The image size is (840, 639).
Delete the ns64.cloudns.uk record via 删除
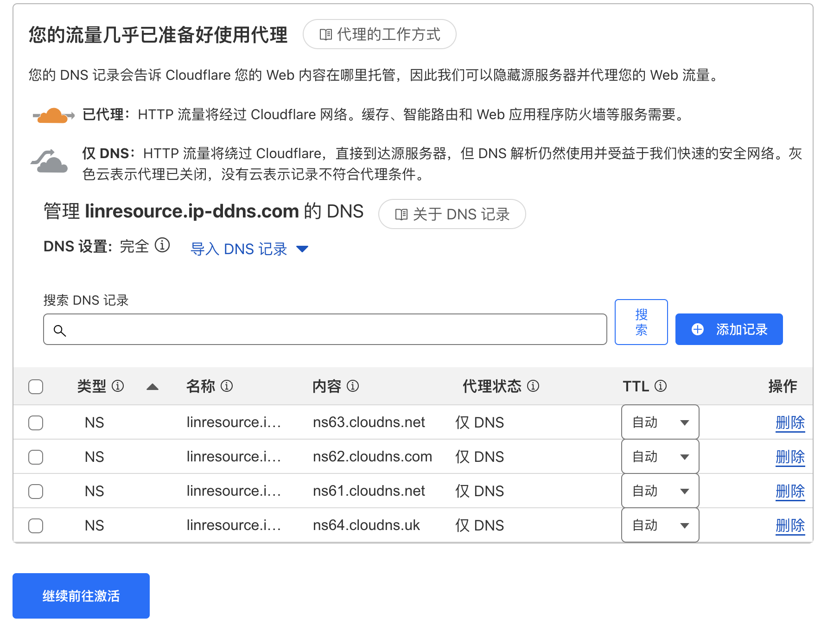(x=790, y=526)
